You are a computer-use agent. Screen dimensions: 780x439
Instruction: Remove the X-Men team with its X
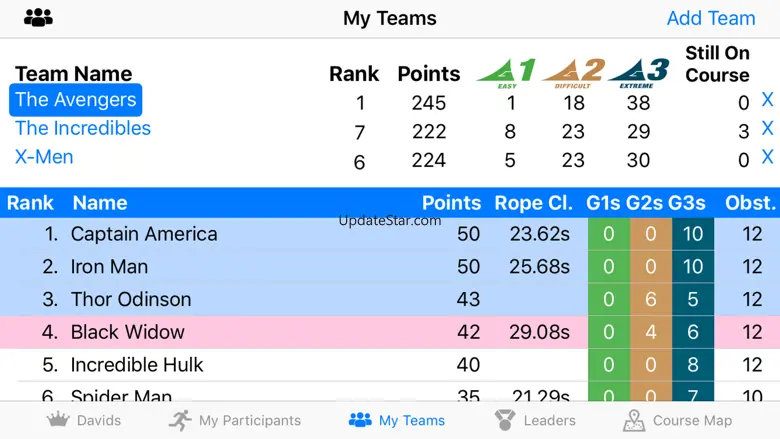767,157
